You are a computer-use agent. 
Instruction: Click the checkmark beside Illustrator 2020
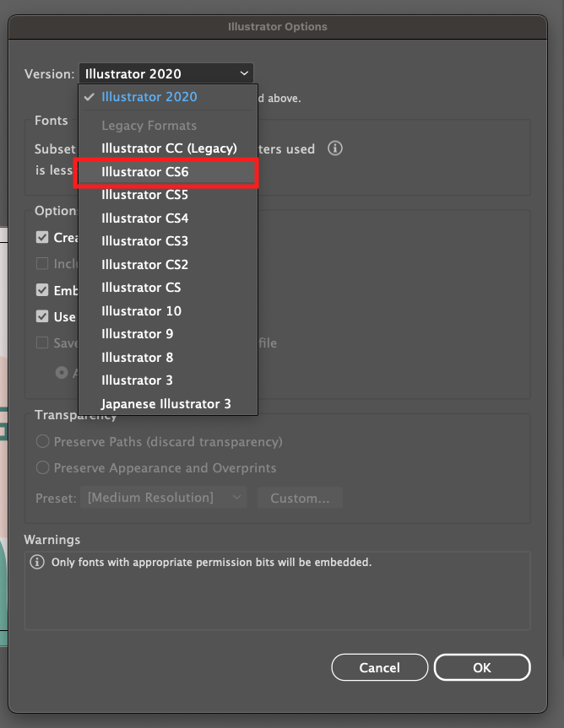[x=89, y=97]
